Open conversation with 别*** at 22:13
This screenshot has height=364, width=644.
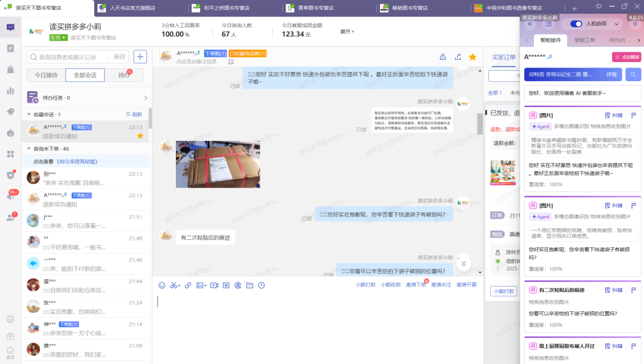tap(85, 178)
